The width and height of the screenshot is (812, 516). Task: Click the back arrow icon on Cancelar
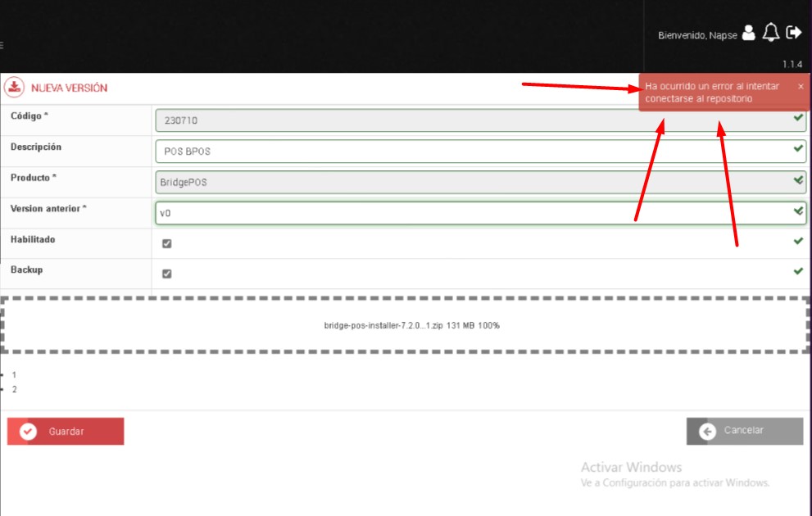pos(708,432)
